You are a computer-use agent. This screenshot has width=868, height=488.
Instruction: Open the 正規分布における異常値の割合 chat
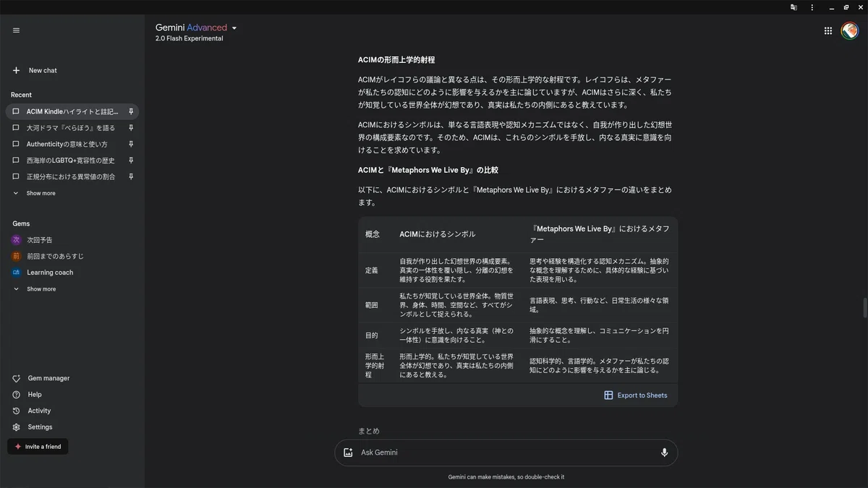coord(72,176)
